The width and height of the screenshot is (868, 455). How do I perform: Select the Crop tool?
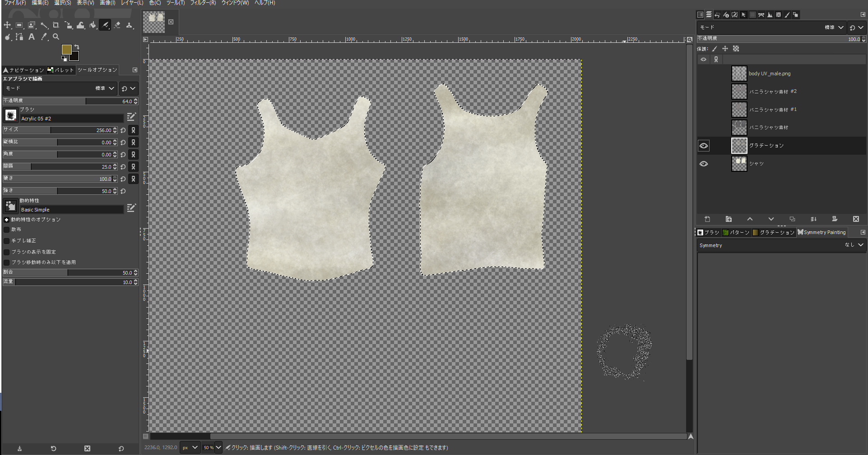tap(56, 25)
